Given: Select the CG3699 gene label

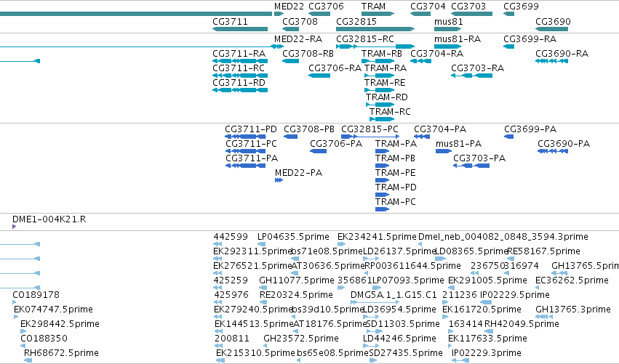Looking at the screenshot, I should [x=521, y=7].
